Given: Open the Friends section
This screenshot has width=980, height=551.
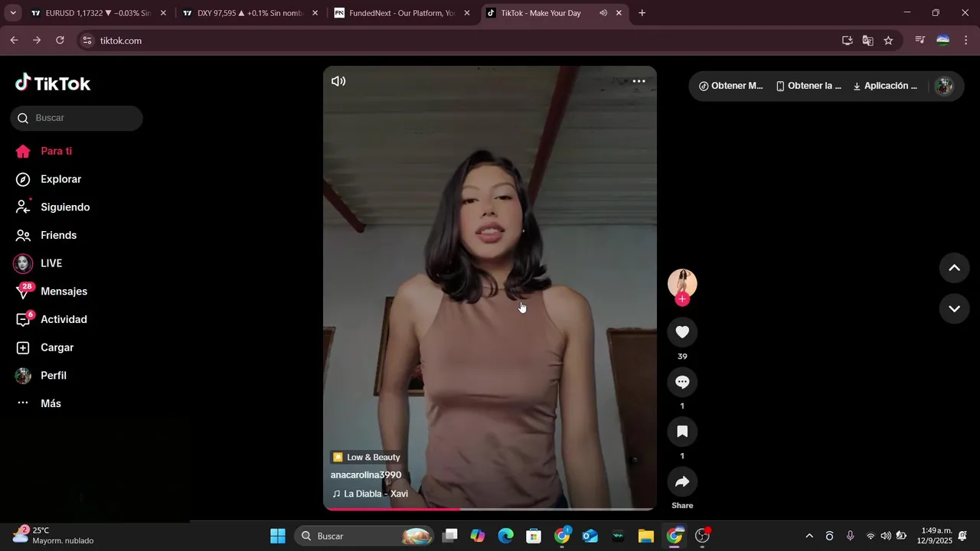Looking at the screenshot, I should coord(58,235).
